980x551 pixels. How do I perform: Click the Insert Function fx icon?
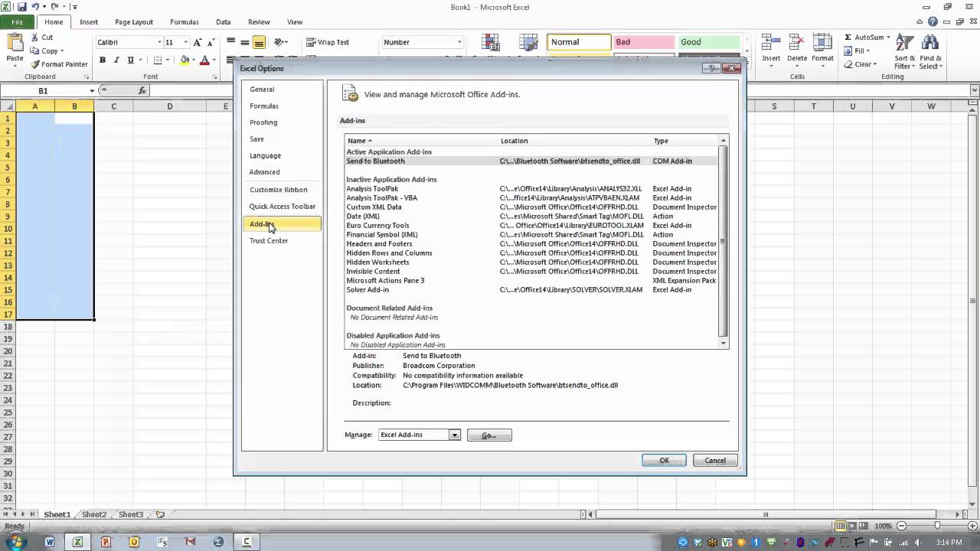(x=142, y=90)
